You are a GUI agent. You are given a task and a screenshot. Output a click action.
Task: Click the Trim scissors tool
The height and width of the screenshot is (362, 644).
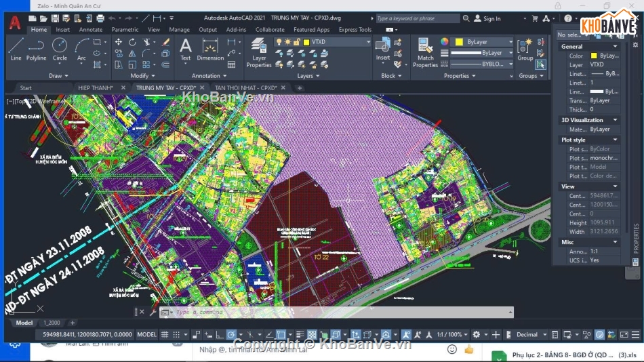point(146,42)
